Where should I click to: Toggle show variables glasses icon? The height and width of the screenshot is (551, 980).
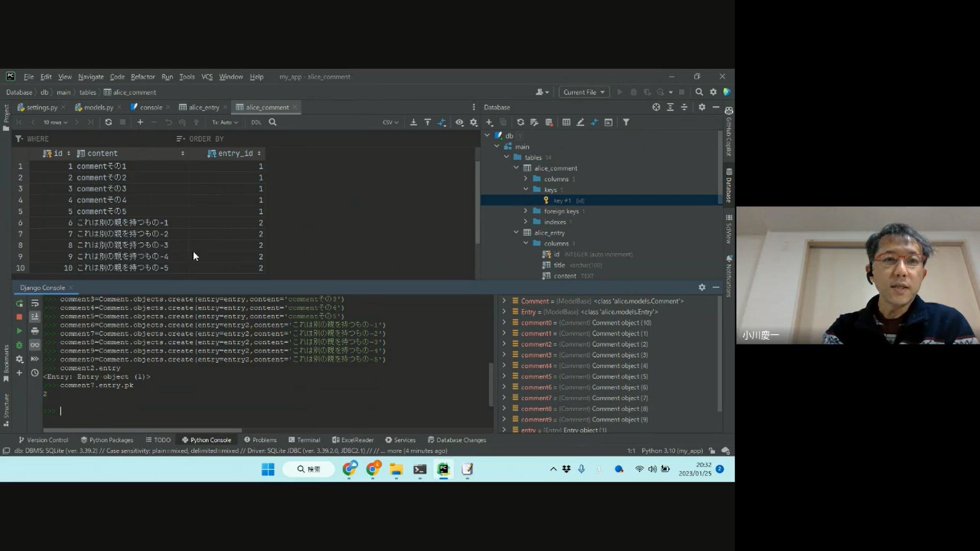[x=35, y=345]
